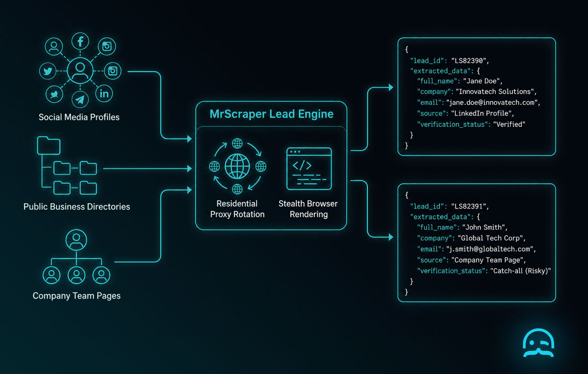Click the full name value "Jane Doe"
588x374 pixels.
(x=482, y=81)
